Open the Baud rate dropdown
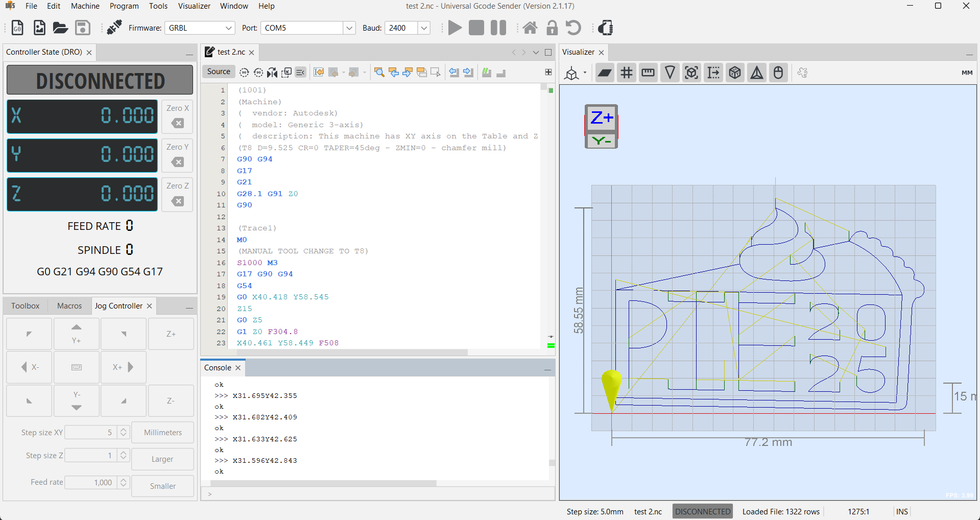The width and height of the screenshot is (980, 520). tap(424, 28)
